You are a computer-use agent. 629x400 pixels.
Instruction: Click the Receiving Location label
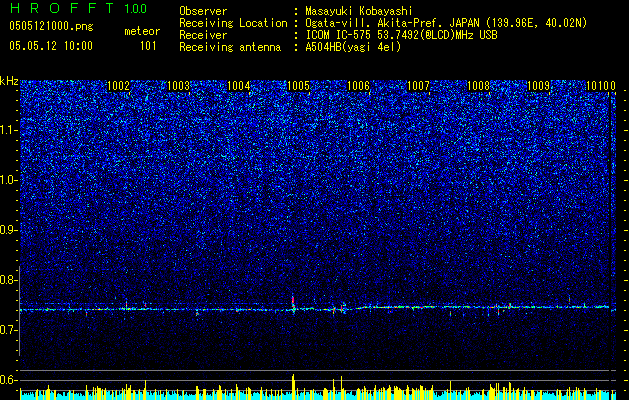[233, 23]
